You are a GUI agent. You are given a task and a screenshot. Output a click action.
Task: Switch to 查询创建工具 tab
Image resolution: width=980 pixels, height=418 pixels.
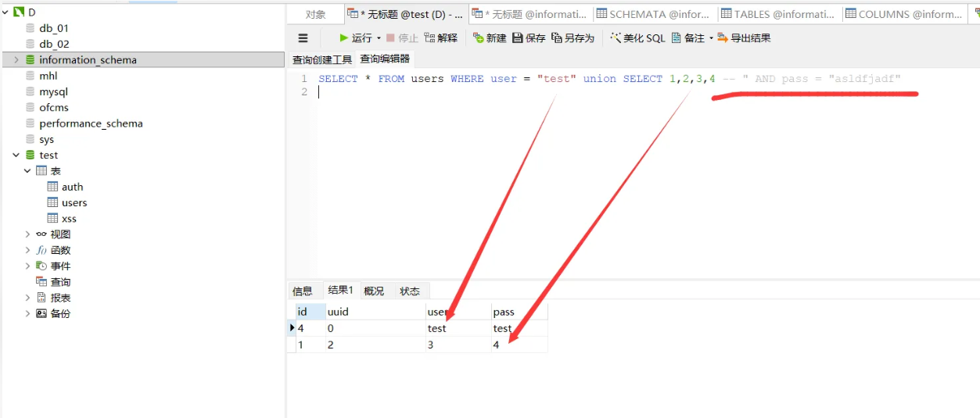coord(322,59)
